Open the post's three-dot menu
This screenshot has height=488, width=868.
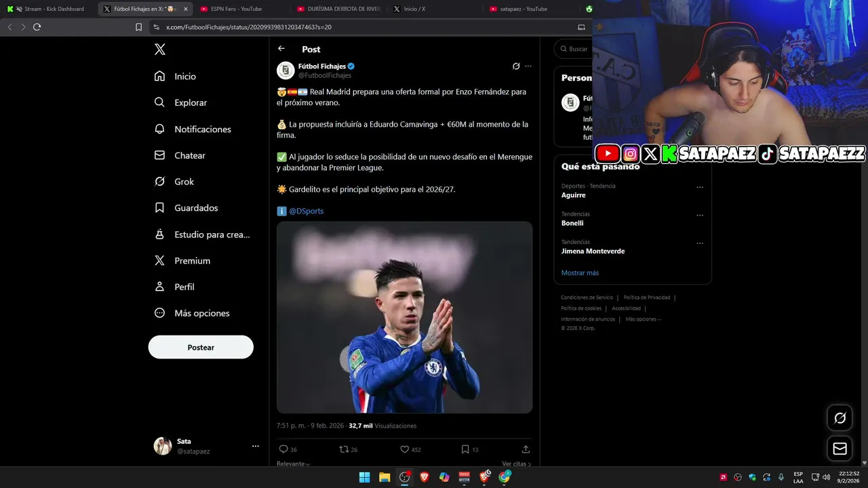tap(528, 66)
